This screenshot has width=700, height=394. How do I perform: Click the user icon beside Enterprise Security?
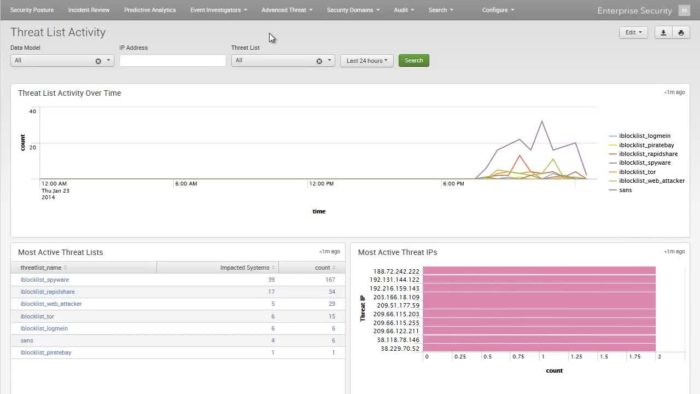coord(684,10)
